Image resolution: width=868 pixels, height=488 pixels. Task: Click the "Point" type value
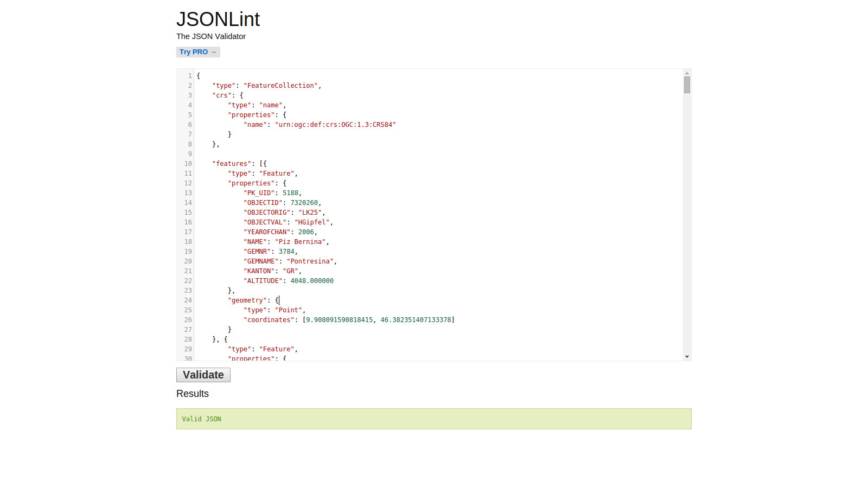tap(288, 310)
